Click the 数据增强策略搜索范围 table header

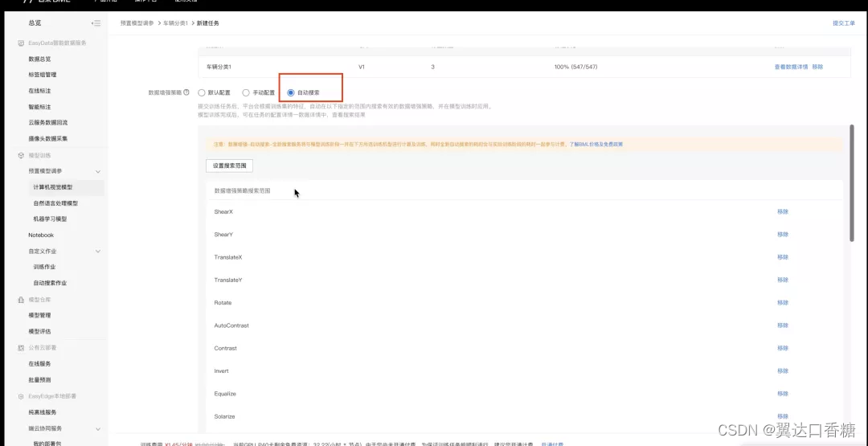point(242,190)
